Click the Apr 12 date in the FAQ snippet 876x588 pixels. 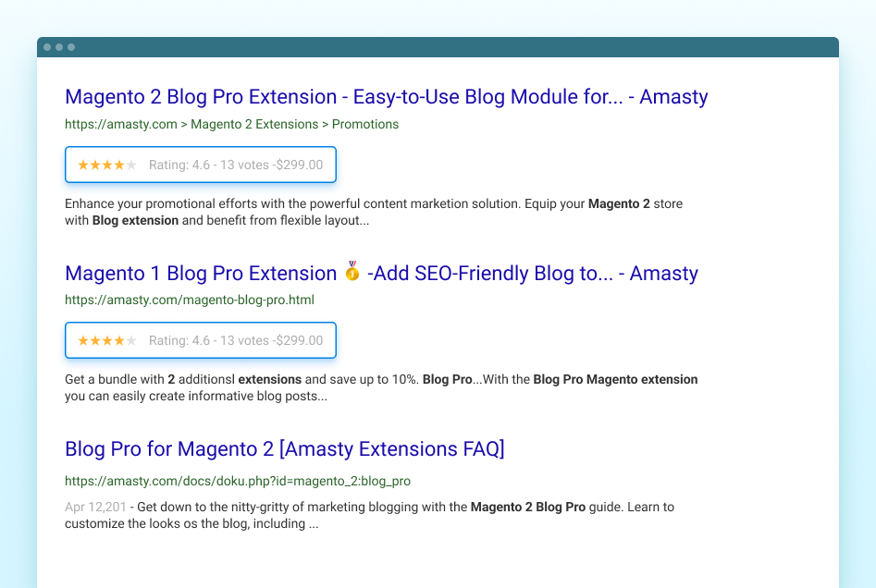[x=93, y=507]
